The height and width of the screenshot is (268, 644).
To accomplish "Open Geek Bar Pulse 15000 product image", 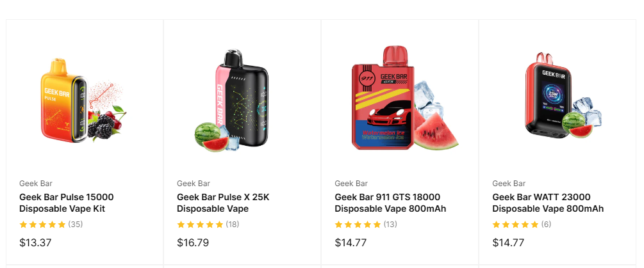I will 85,100.
